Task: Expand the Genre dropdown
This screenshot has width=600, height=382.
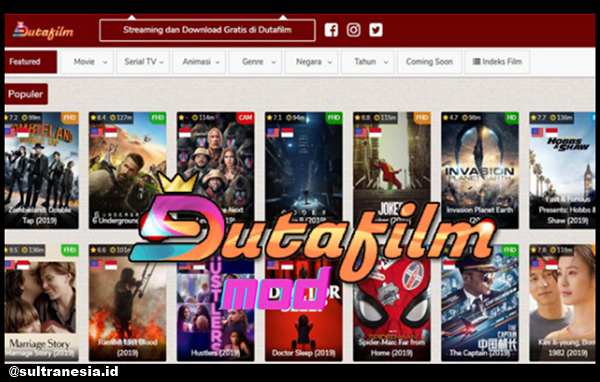Action: [255, 62]
